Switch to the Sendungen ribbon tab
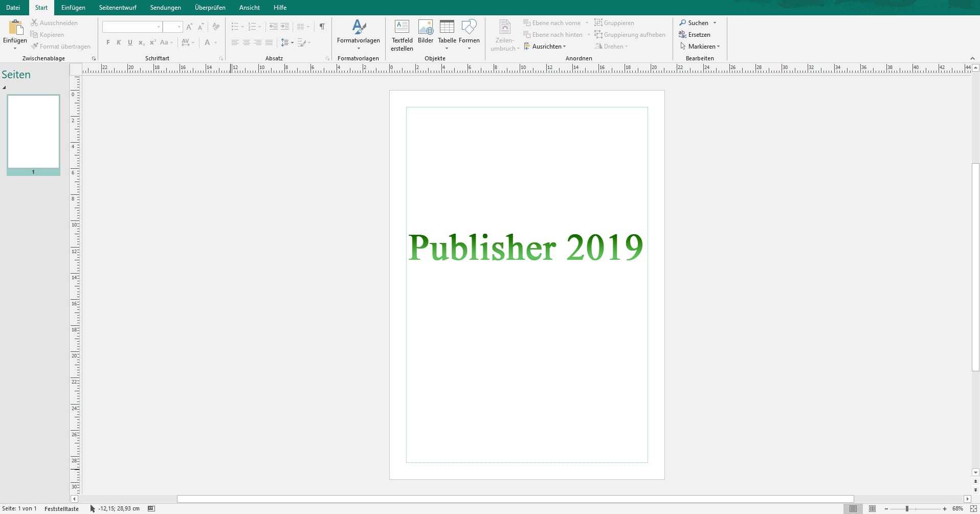 (166, 8)
